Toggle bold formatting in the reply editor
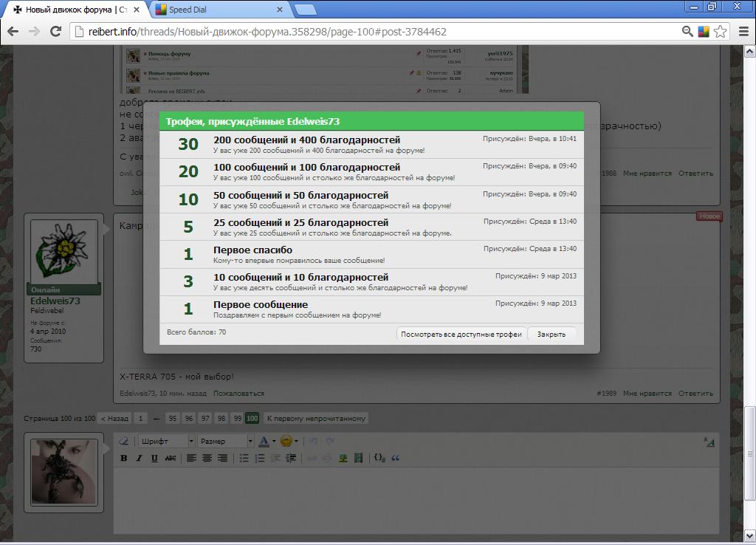Screen dimensions: 756x545 pyautogui.click(x=124, y=458)
